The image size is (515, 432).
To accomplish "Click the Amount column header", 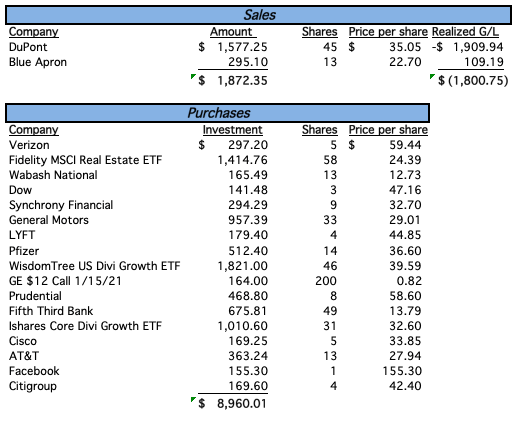I will click(x=231, y=32).
